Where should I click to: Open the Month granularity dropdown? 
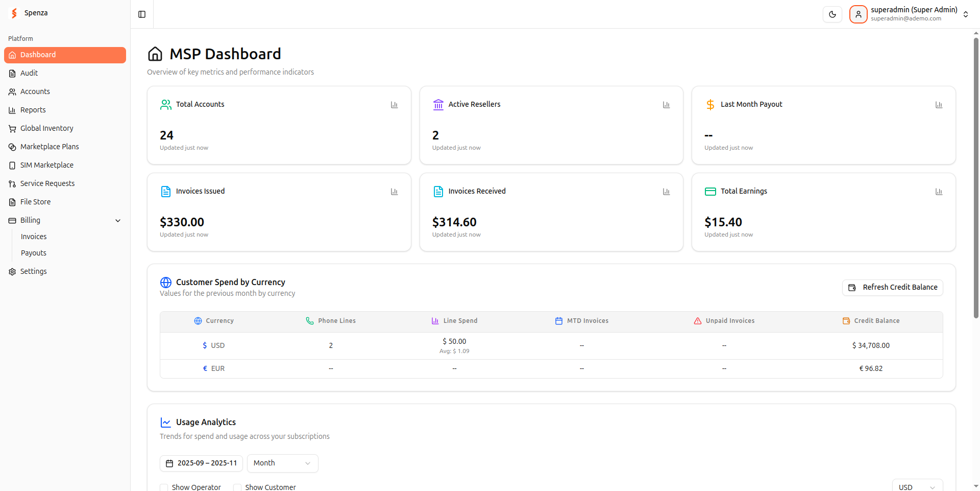coord(282,463)
